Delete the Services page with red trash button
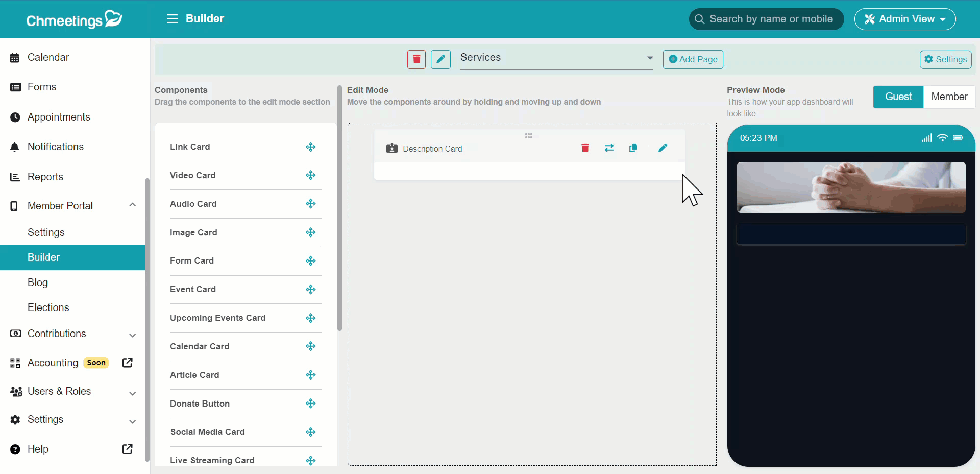Screen dimensions: 980x474 (x=416, y=59)
